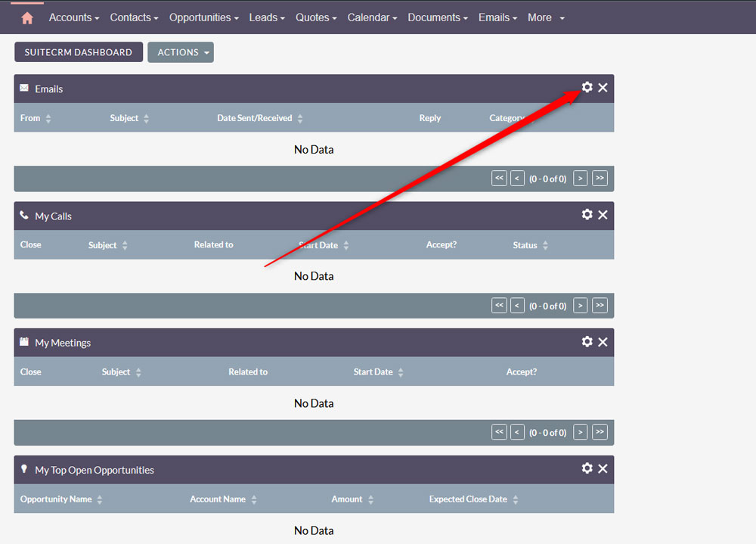Open My Top Open Opportunities settings gear
Viewport: 756px width, 544px height.
point(587,468)
